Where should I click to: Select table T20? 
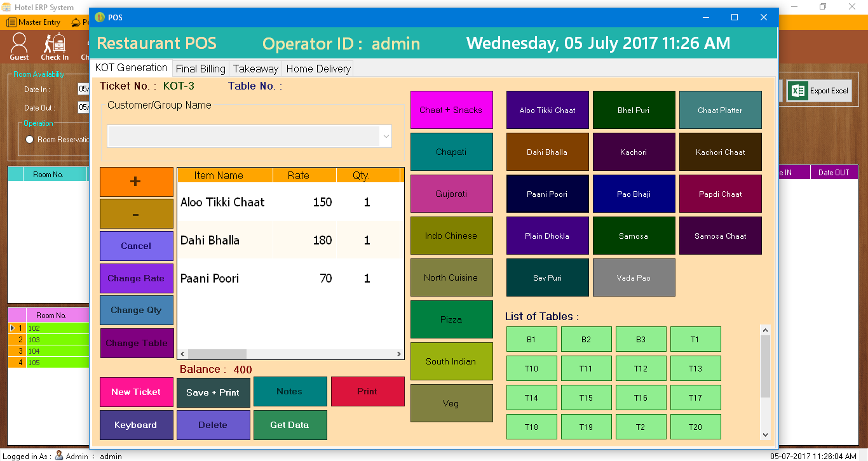coord(696,427)
